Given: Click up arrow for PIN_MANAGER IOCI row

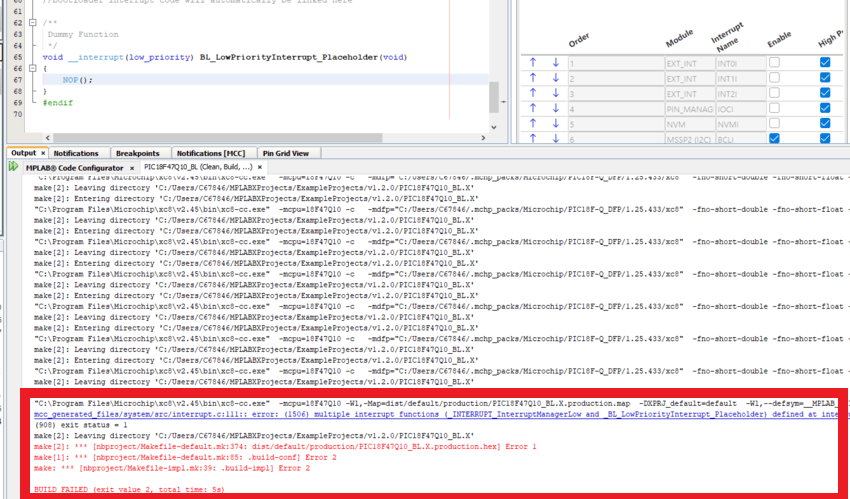Looking at the screenshot, I should point(534,108).
